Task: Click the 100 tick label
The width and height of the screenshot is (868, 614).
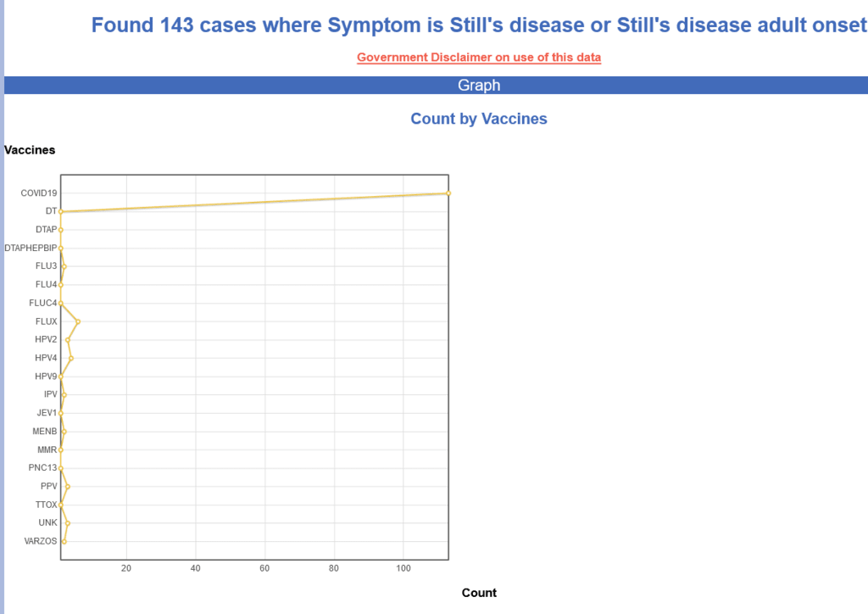Action: (403, 568)
